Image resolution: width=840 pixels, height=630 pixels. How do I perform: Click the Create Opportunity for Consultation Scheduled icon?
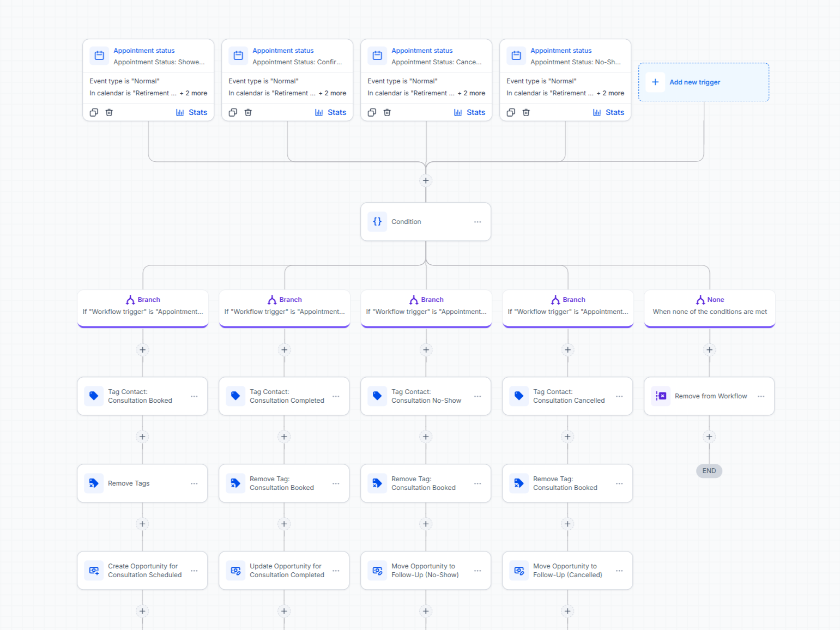click(x=94, y=571)
